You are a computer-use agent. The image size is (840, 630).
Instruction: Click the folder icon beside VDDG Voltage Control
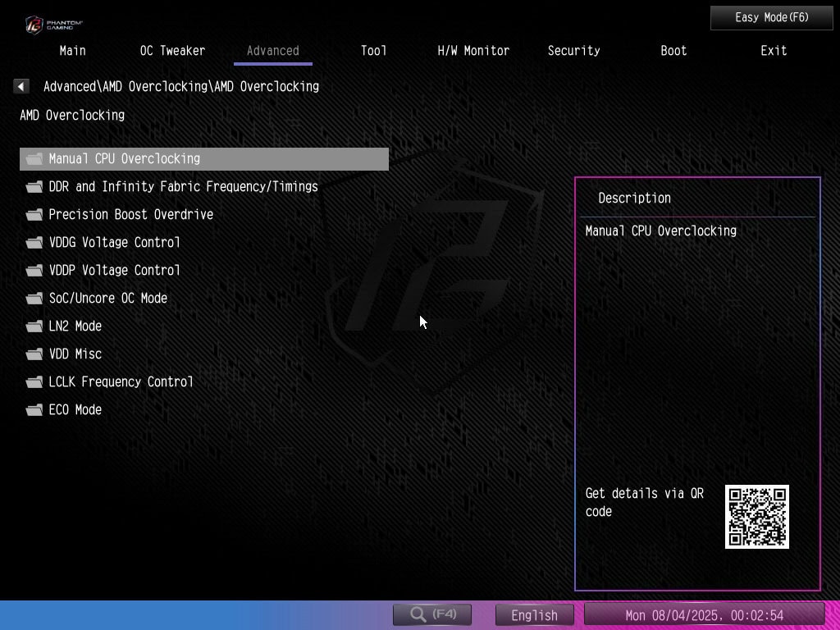click(34, 242)
